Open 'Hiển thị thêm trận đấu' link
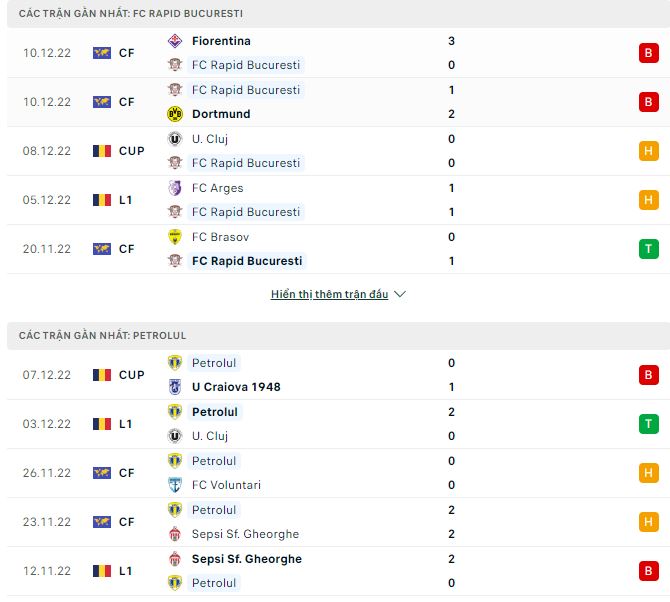The height and width of the screenshot is (602, 670). pos(329,295)
